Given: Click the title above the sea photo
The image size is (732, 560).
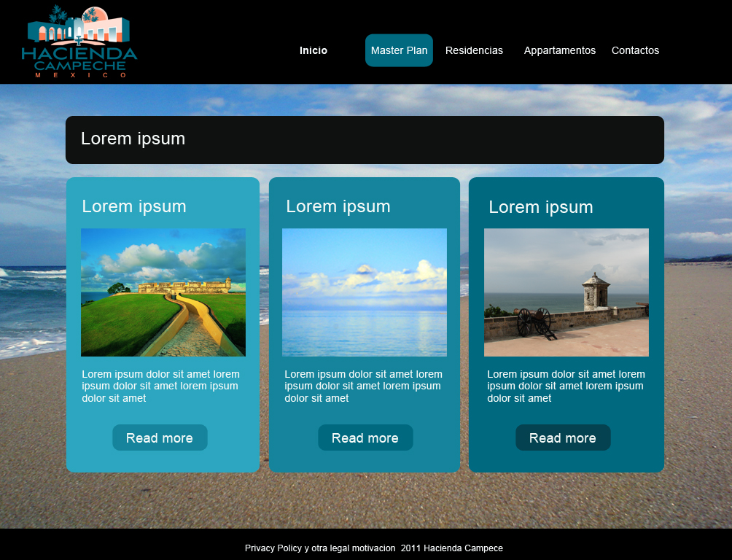Looking at the screenshot, I should tap(338, 206).
